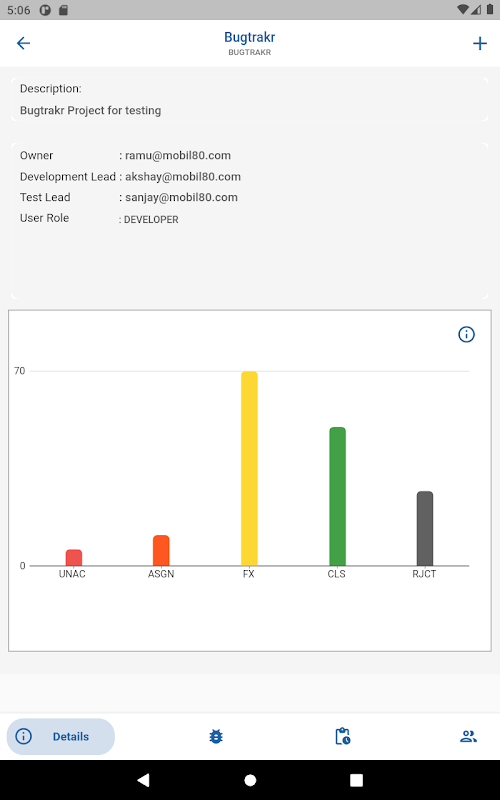The width and height of the screenshot is (500, 800).
Task: Tap the orange ASGN bar
Action: (x=161, y=551)
